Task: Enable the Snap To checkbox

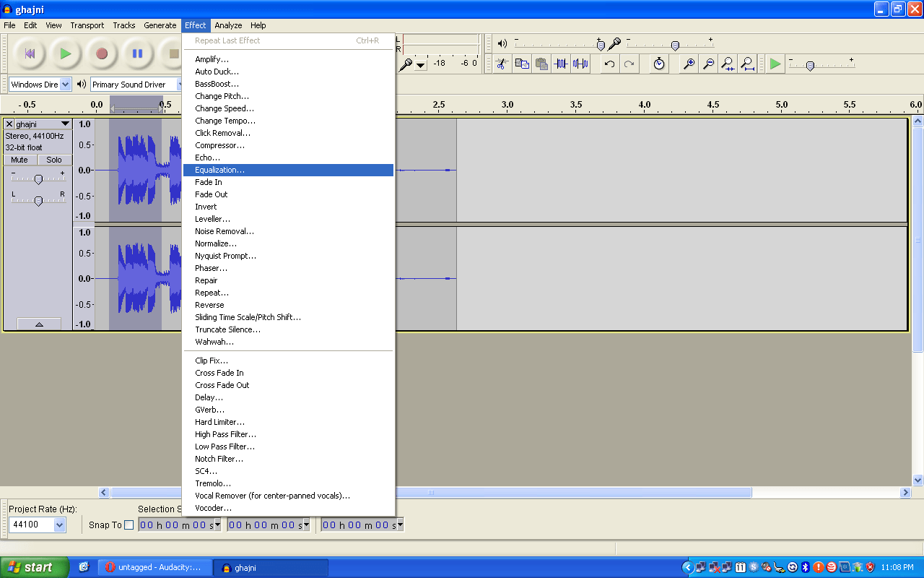Action: 128,525
